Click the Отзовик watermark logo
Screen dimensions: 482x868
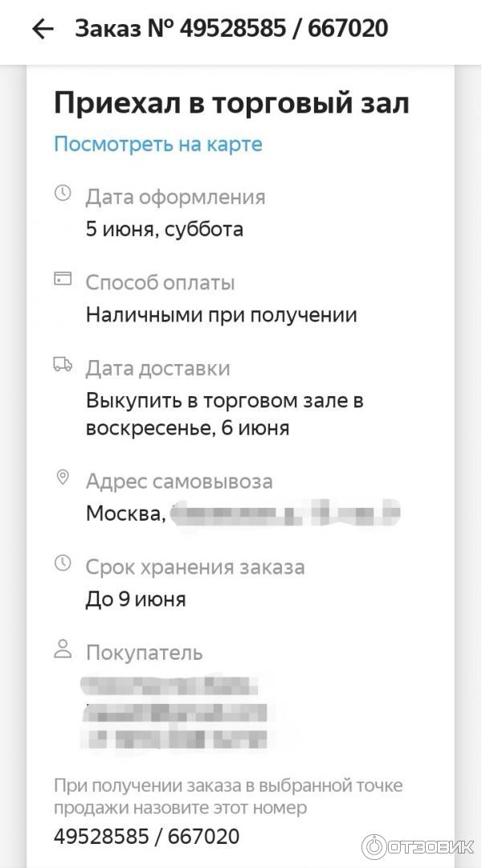tap(418, 845)
